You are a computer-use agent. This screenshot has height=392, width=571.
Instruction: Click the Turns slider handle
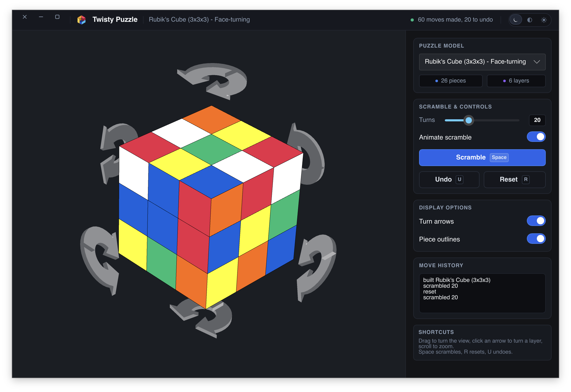point(468,120)
